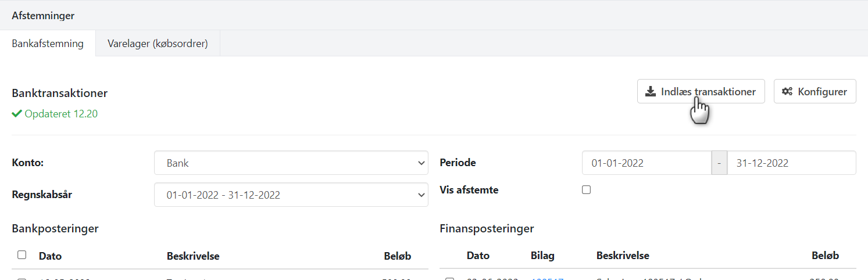
Task: Click the Periode start date field 01-01-2022
Action: 646,163
